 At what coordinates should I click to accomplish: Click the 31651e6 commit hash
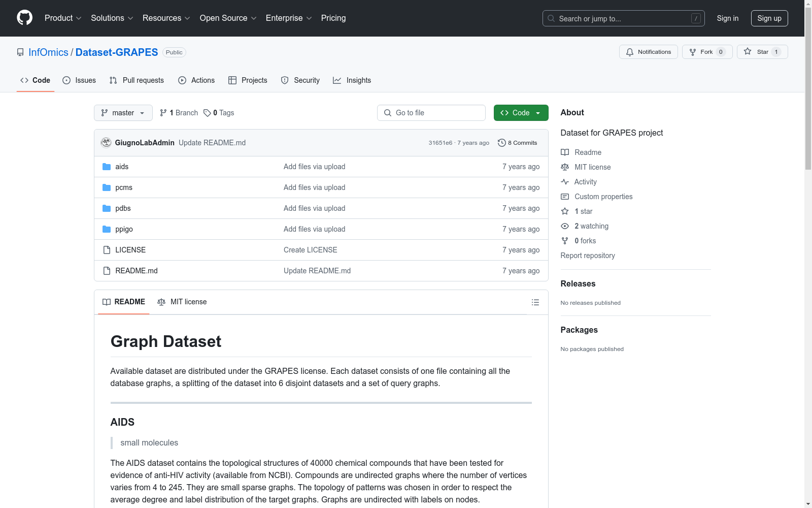[x=441, y=143]
